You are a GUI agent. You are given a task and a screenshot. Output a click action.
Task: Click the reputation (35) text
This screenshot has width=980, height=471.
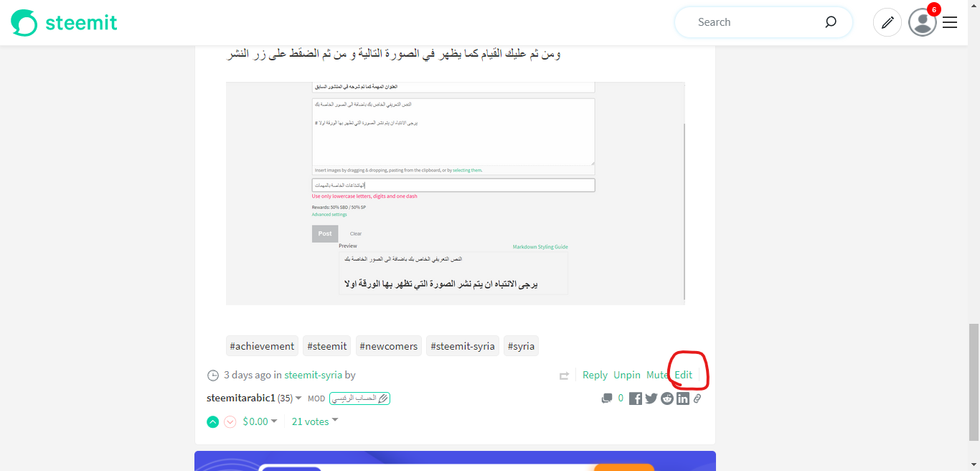tap(285, 398)
